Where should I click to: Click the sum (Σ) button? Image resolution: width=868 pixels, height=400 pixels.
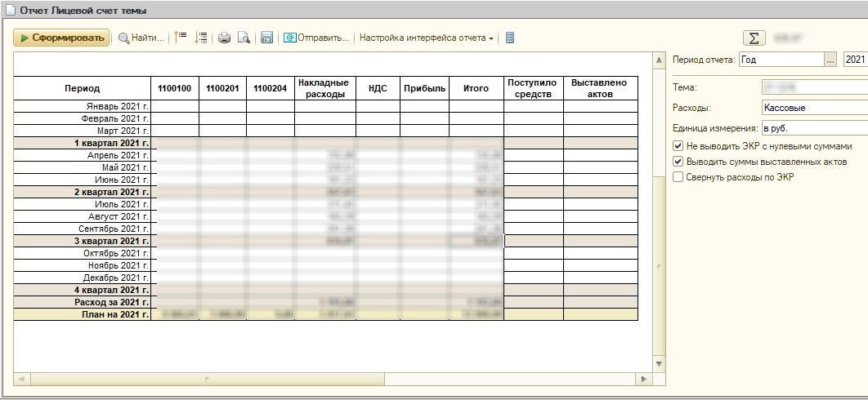click(753, 38)
